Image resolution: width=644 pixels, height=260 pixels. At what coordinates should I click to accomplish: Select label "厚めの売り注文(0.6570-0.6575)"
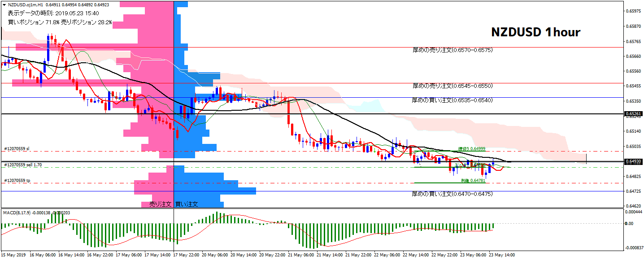[x=453, y=50]
